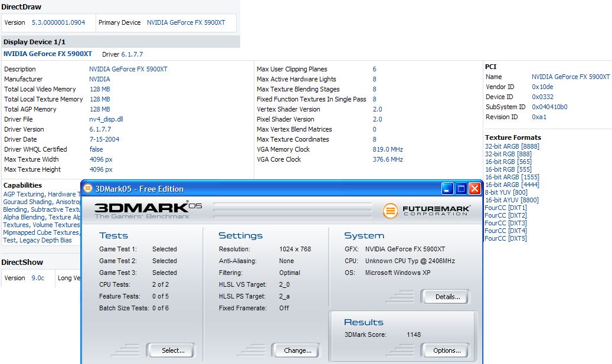Click the Total AGP Memory value 128 MB
Viewport: 612px width, 364px height.
(100, 109)
